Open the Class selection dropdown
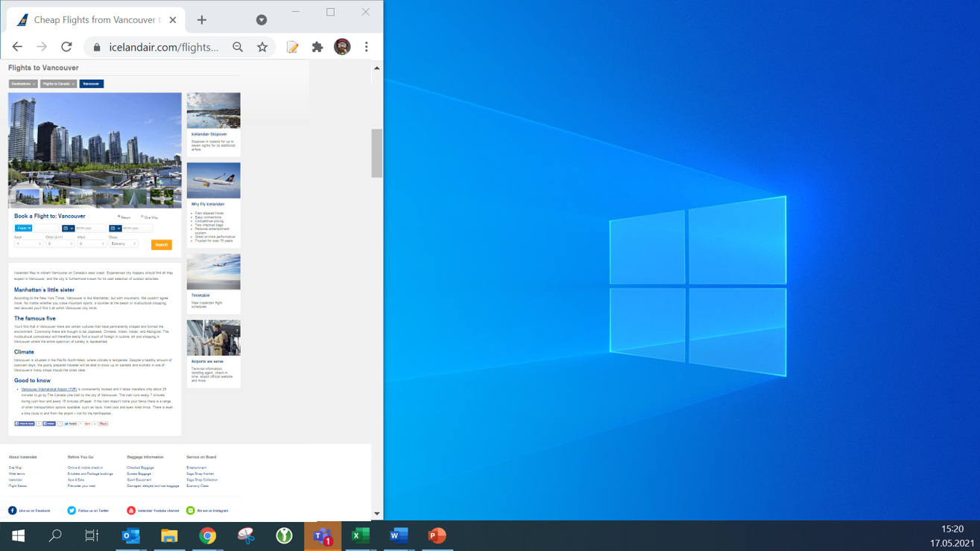This screenshot has height=551, width=980. (124, 244)
